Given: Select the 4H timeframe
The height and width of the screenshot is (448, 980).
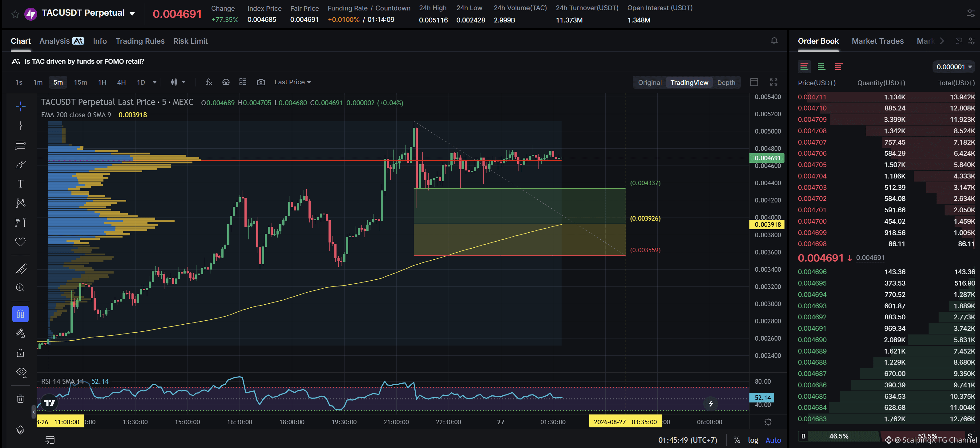Looking at the screenshot, I should 121,82.
